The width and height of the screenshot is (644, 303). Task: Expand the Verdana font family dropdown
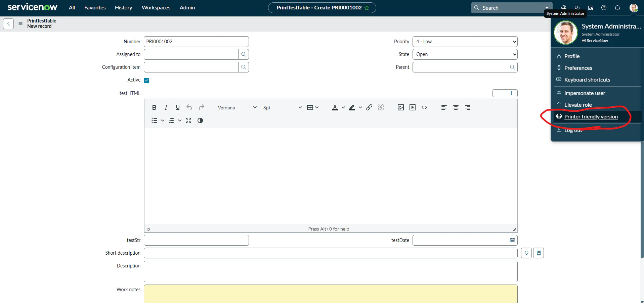point(237,108)
